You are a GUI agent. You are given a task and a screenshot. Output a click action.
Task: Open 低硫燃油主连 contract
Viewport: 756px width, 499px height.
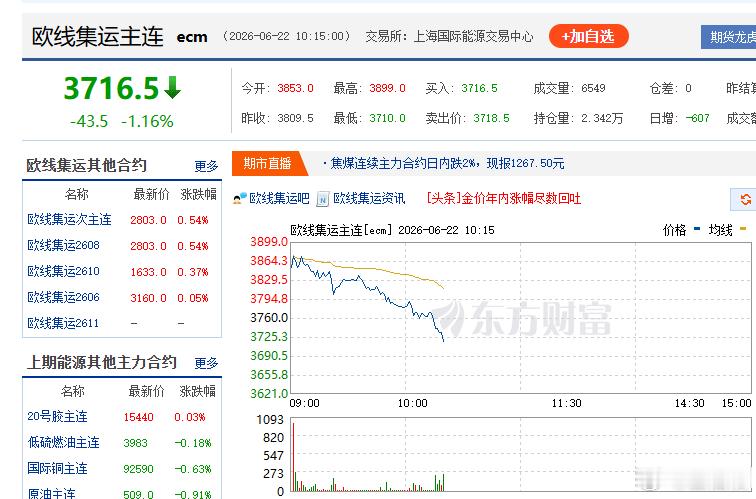63,443
